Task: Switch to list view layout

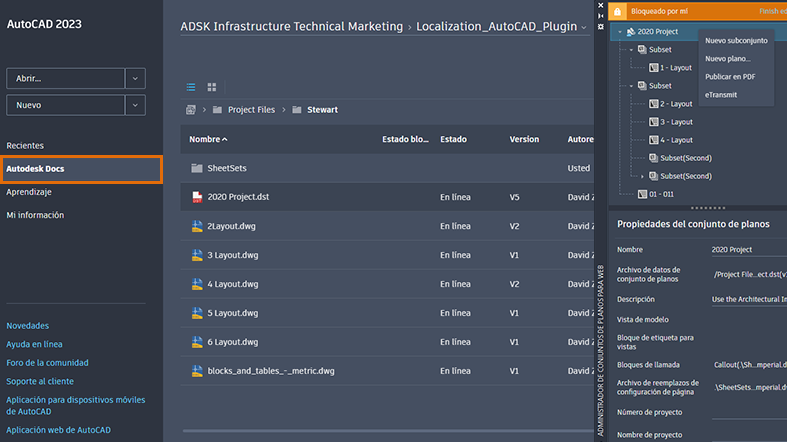Action: click(192, 87)
